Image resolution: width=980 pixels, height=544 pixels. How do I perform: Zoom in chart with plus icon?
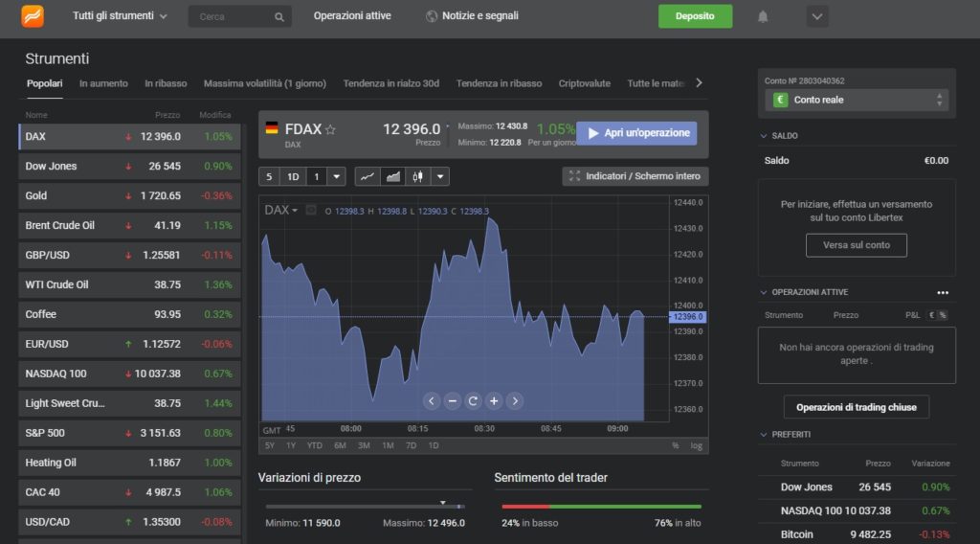(494, 400)
